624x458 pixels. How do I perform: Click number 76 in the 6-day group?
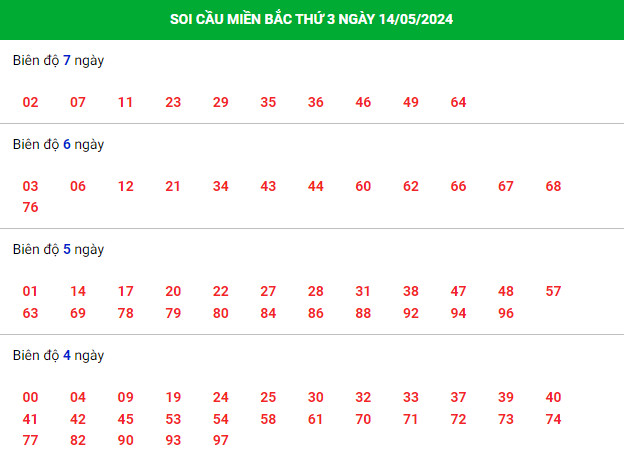(30, 207)
